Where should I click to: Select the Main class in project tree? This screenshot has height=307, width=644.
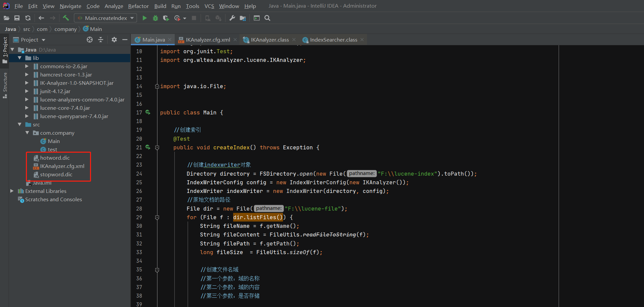[53, 141]
